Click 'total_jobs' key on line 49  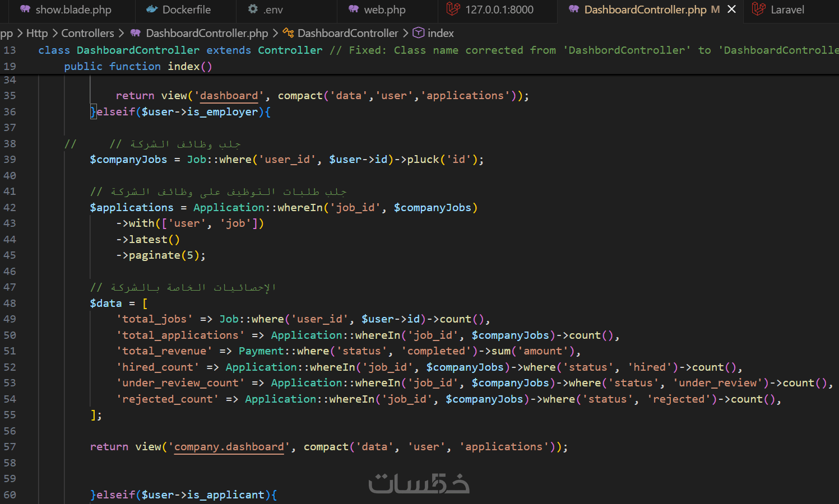point(155,319)
